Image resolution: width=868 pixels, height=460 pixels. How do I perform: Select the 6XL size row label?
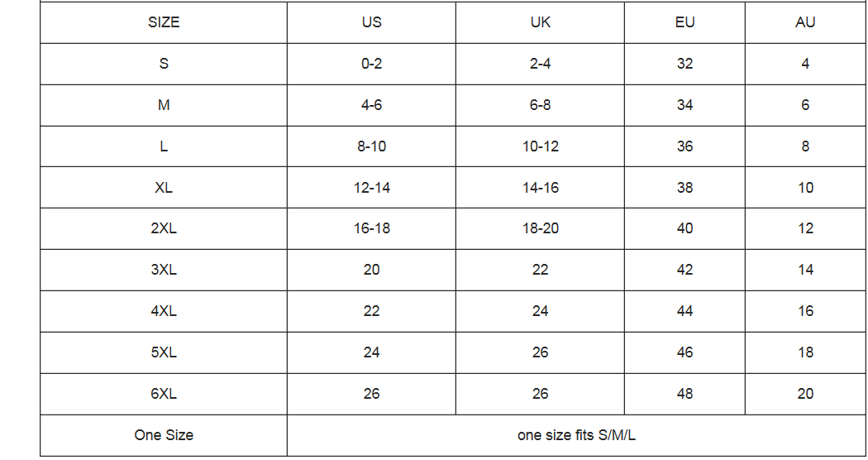tap(164, 394)
